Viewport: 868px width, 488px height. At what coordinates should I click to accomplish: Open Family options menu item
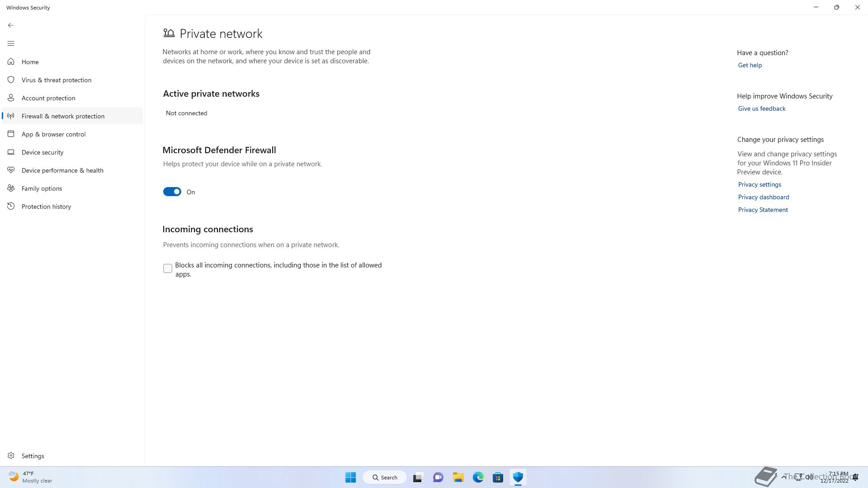point(72,188)
